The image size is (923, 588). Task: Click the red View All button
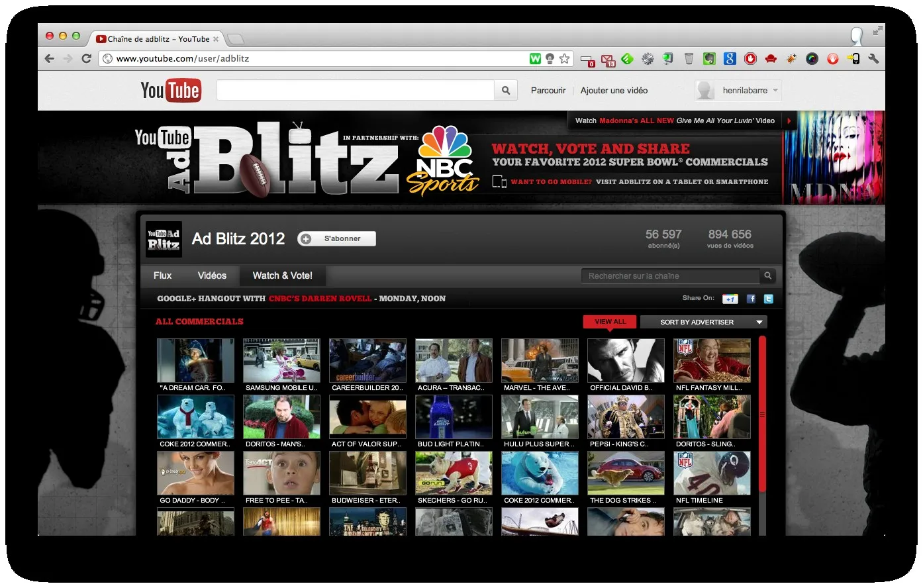610,322
